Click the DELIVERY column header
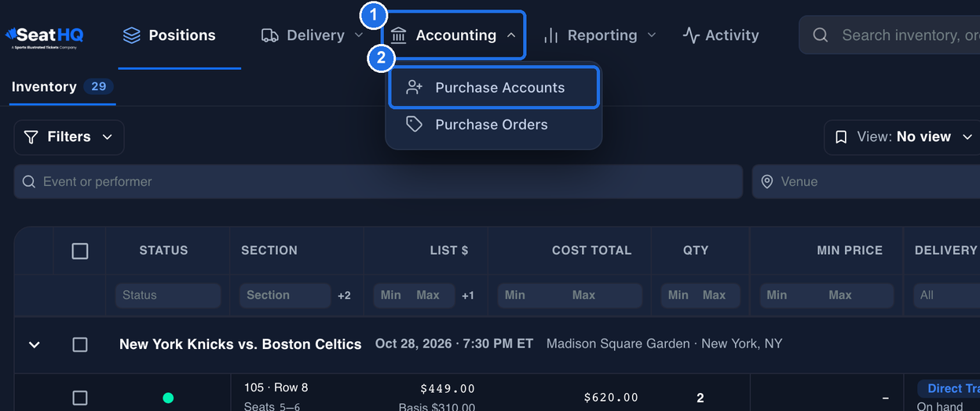Screen dimensions: 980x411 tap(946, 250)
